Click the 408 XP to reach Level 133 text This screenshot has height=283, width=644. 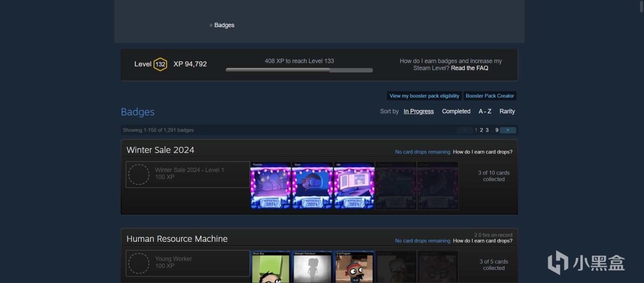pyautogui.click(x=299, y=61)
